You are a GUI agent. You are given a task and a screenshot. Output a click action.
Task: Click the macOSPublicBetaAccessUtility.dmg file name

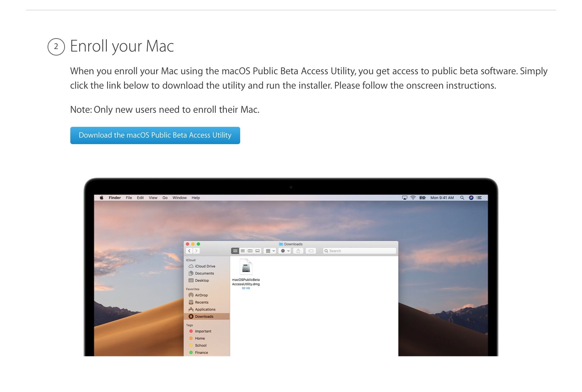(x=246, y=282)
